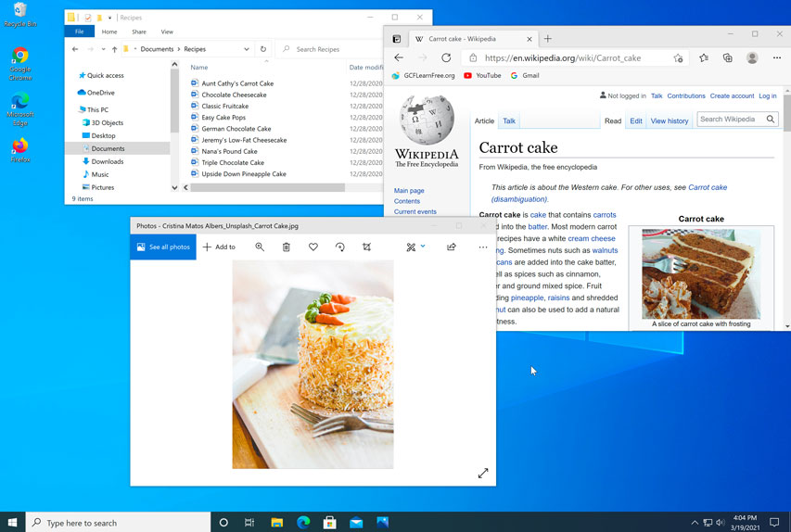Select the crop tool in Photos
Image resolution: width=791 pixels, height=532 pixels.
coord(367,247)
